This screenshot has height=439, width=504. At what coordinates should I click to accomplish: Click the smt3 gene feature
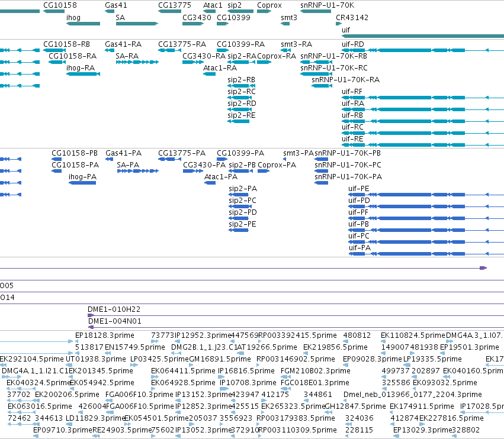click(x=285, y=24)
